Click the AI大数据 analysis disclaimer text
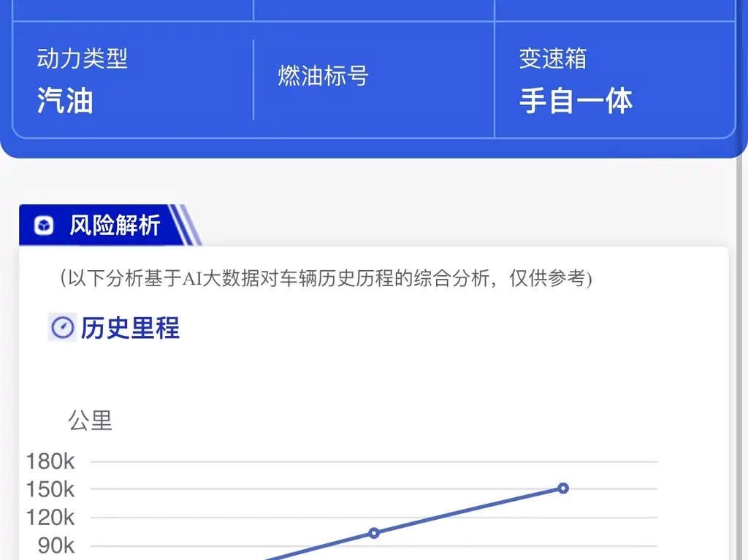748x560 pixels. (325, 279)
